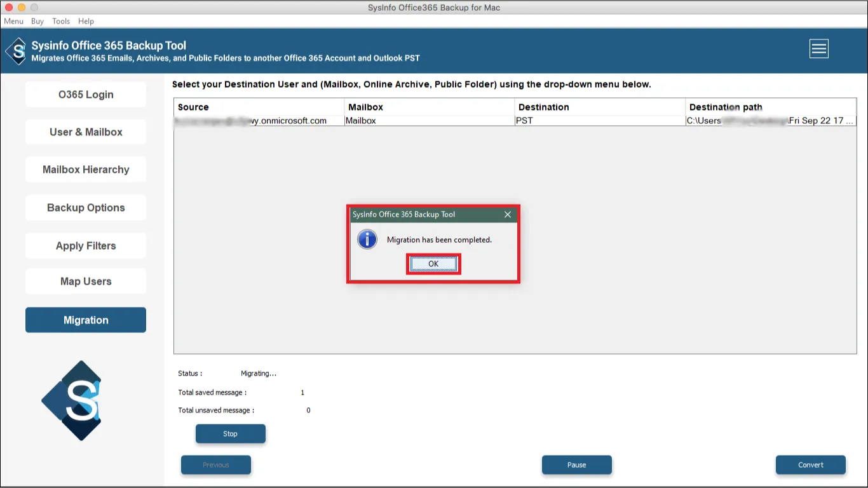Screen dimensions: 868x488
Task: Pause the migration process
Action: 577,465
